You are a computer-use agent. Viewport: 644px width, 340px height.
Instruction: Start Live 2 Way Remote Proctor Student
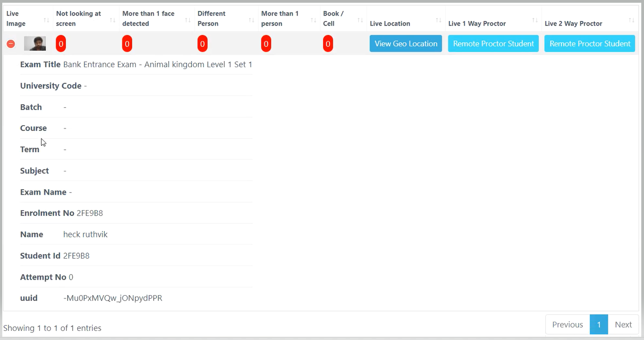(590, 44)
